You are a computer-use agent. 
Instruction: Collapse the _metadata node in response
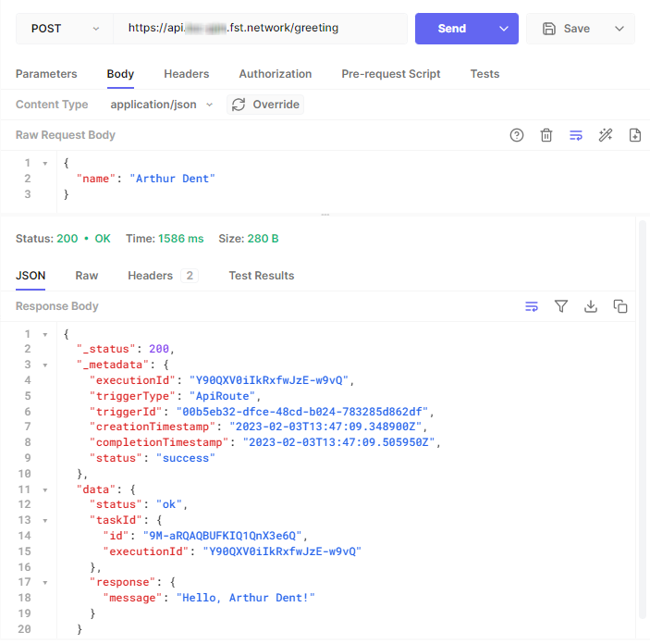[x=45, y=365]
